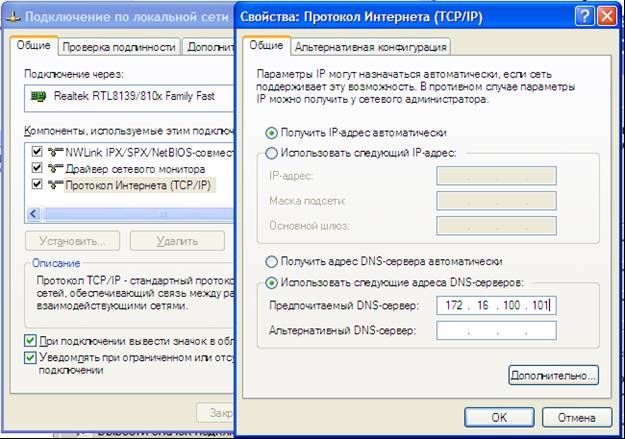Choose obtain DNS server address automatically
This screenshot has width=625, height=439.
point(271,262)
